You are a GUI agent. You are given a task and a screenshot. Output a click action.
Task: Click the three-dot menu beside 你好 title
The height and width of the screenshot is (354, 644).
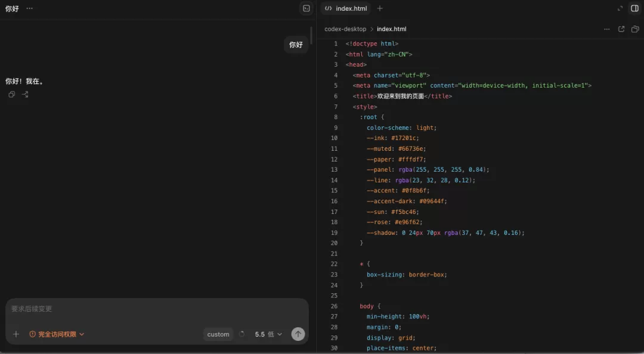(29, 8)
